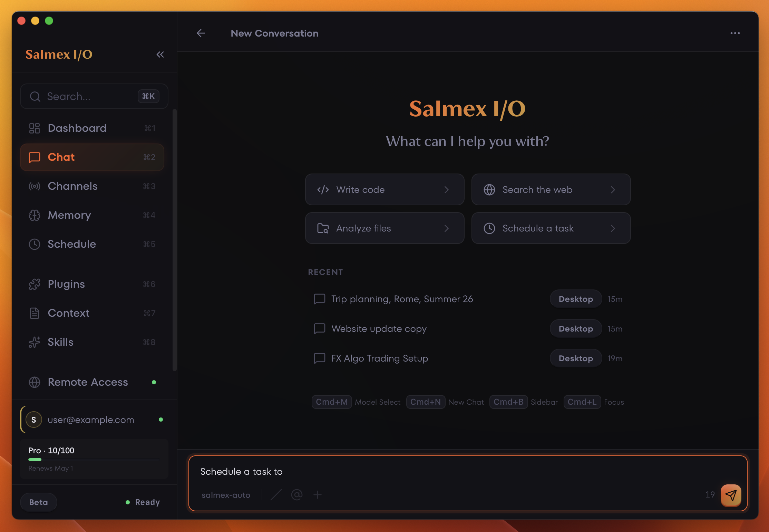769x532 pixels.
Task: Click the Channels broadcast icon
Action: (x=35, y=186)
